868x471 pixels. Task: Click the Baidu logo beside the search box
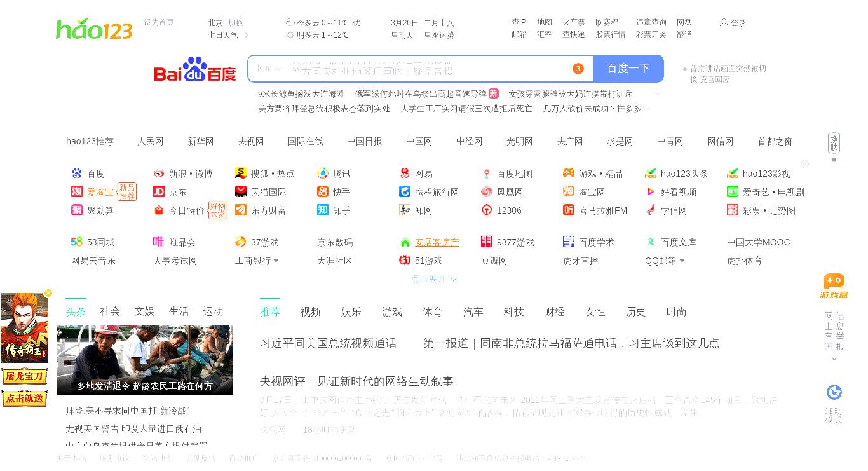(x=195, y=69)
